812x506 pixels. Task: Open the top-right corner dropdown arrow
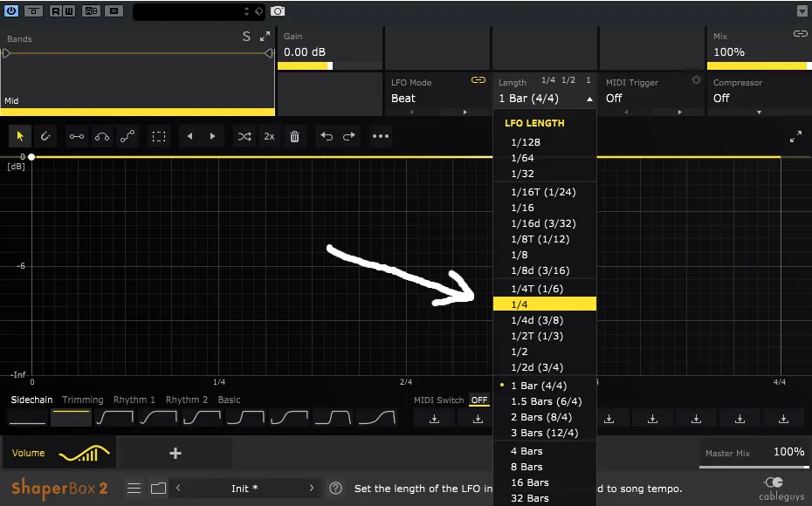pos(802,10)
